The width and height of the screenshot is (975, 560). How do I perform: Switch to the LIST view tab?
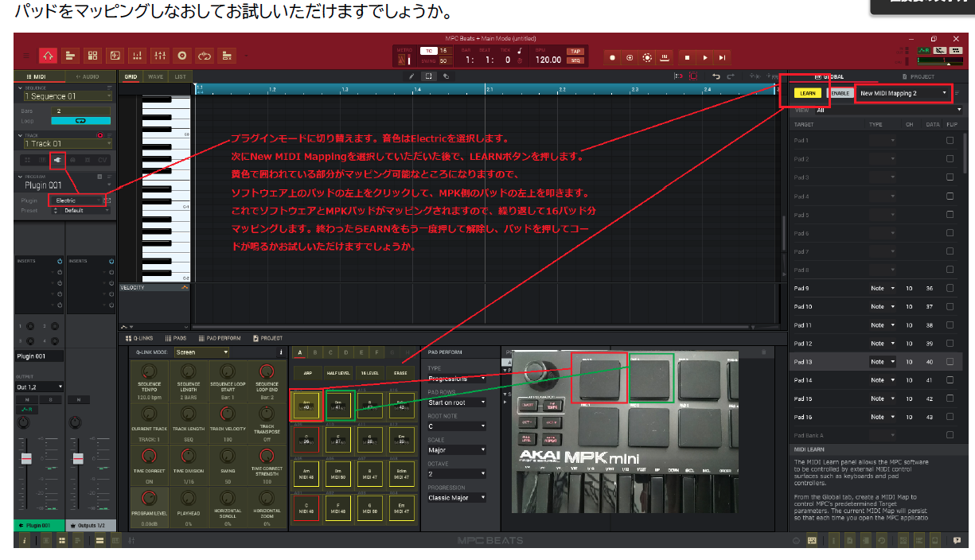point(181,76)
